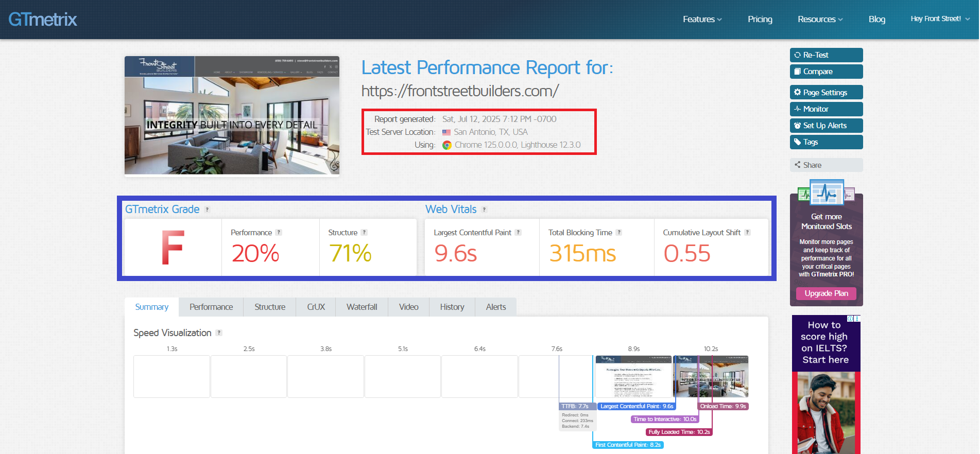The image size is (980, 454).
Task: Click the Speed Visualization help icon
Action: [219, 333]
